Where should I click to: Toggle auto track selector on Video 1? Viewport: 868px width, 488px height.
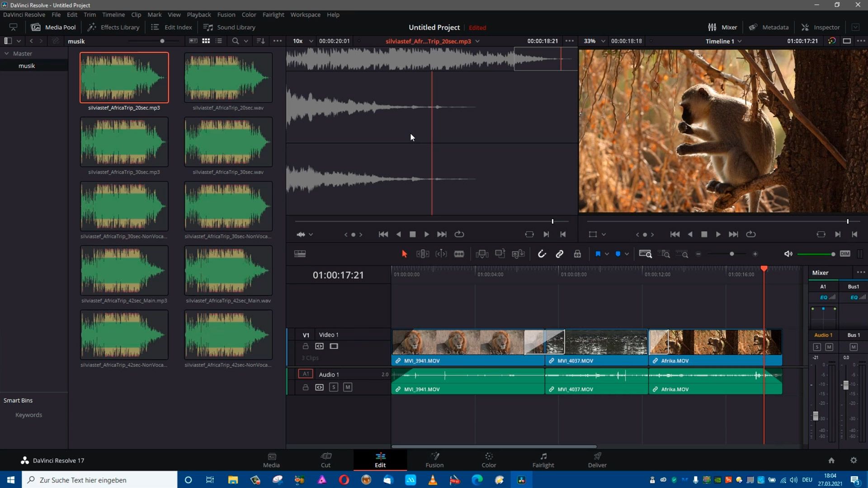tap(319, 346)
